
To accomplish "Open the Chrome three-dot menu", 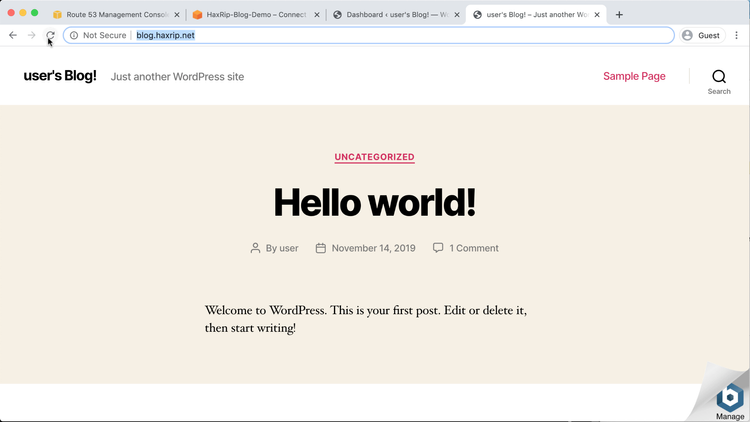I will click(x=737, y=35).
